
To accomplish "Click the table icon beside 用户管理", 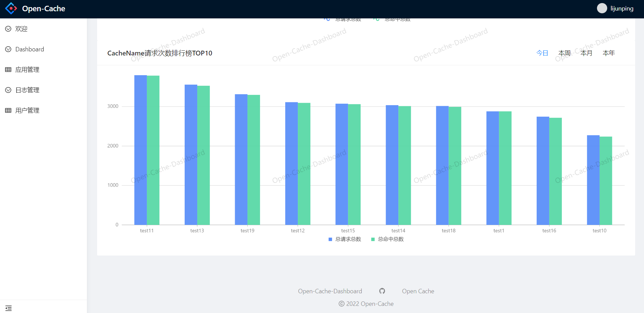I will pos(8,111).
